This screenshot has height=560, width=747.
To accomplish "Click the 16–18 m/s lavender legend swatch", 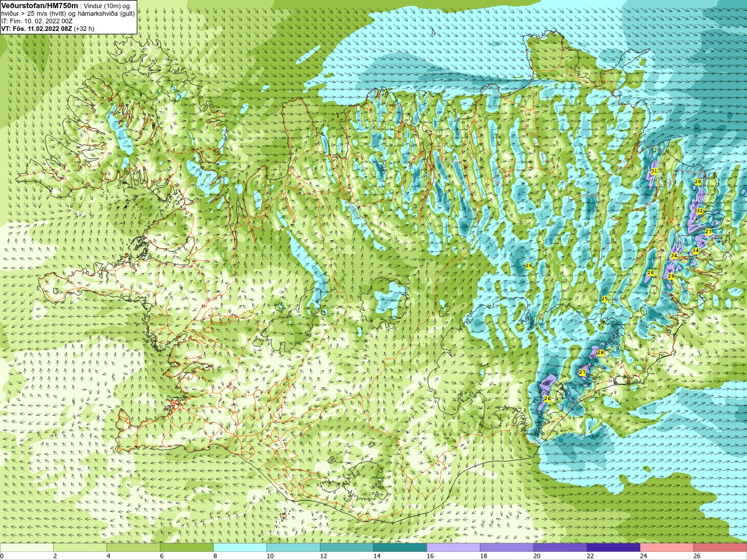I will (x=453, y=548).
